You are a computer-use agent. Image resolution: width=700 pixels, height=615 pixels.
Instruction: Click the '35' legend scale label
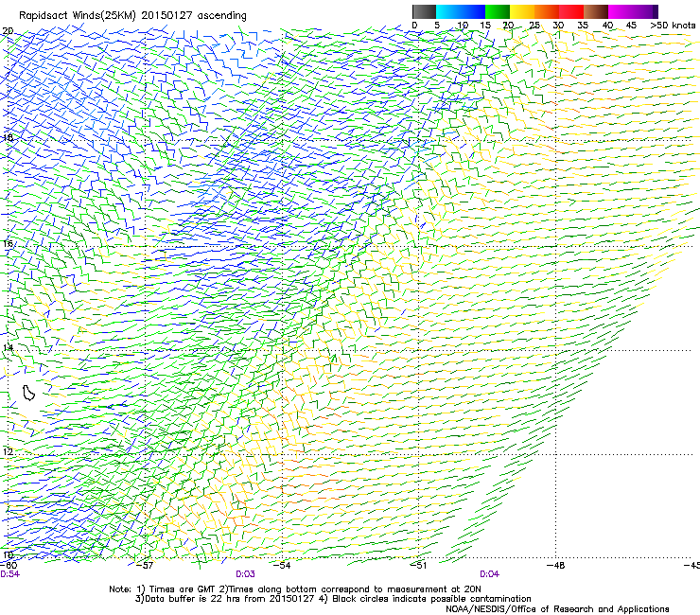583,26
